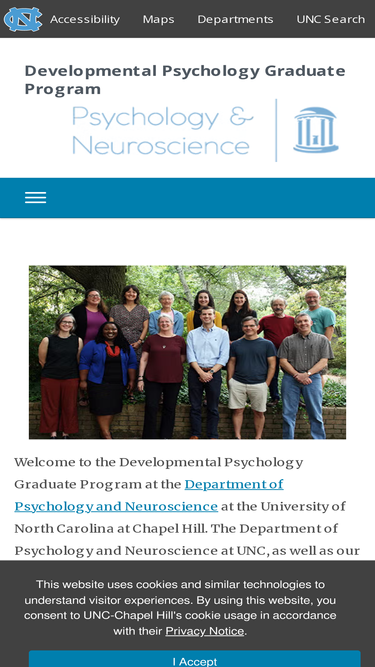Open Departments in the utility bar
Screen dimensions: 375x667
coord(235,19)
